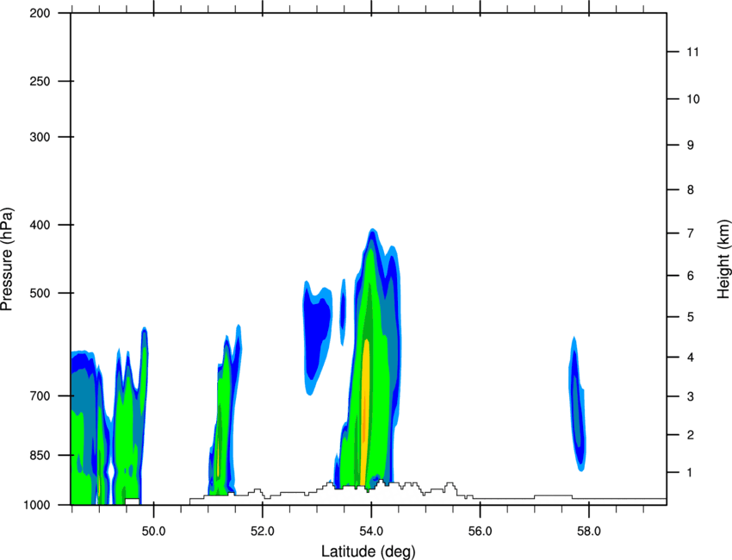Pick the 3 km height label
The image size is (732, 560).
pos(691,396)
